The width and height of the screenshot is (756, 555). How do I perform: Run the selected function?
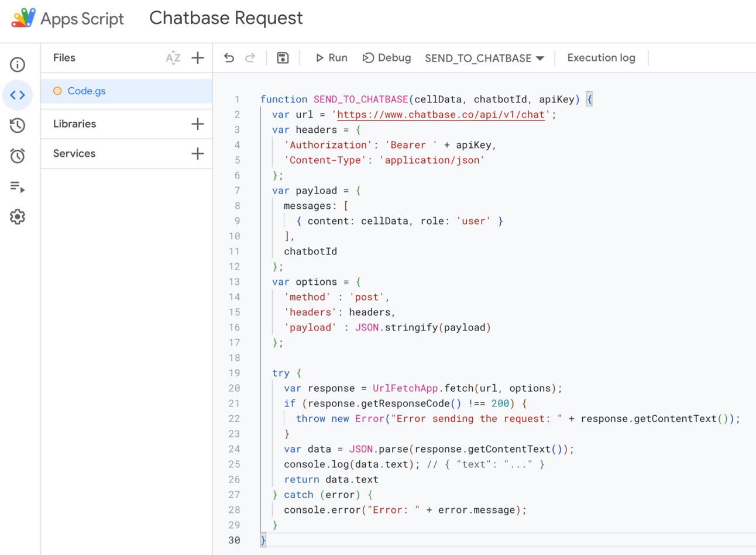331,58
